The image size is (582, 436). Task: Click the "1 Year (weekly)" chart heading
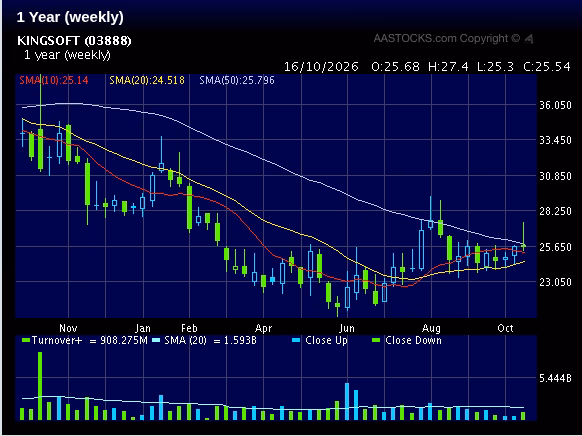tap(70, 17)
